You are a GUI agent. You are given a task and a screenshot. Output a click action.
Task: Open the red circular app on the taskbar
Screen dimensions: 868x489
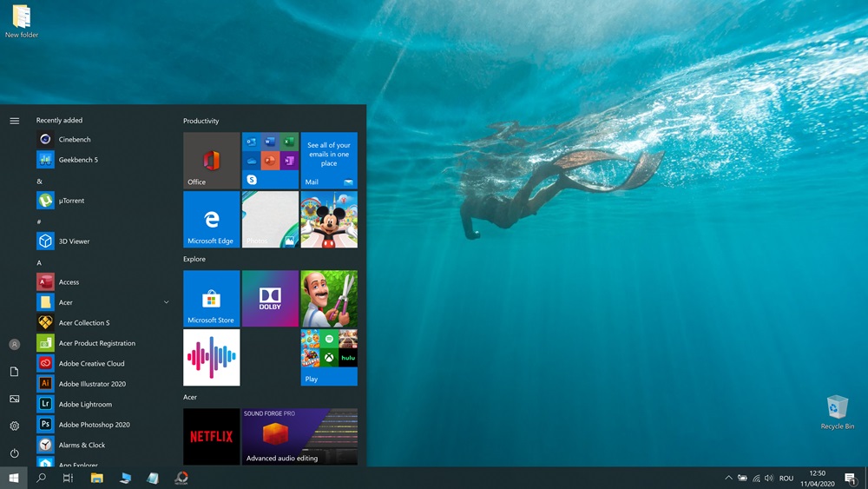point(181,478)
